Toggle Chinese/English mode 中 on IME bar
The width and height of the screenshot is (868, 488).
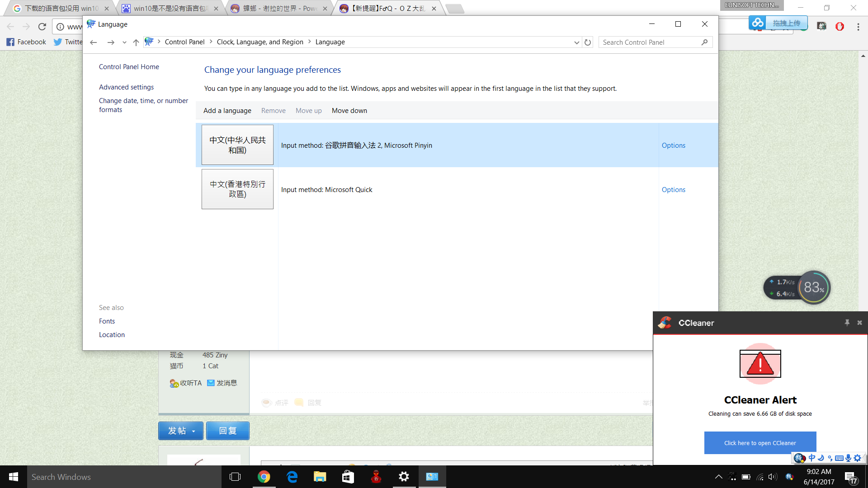click(x=812, y=458)
